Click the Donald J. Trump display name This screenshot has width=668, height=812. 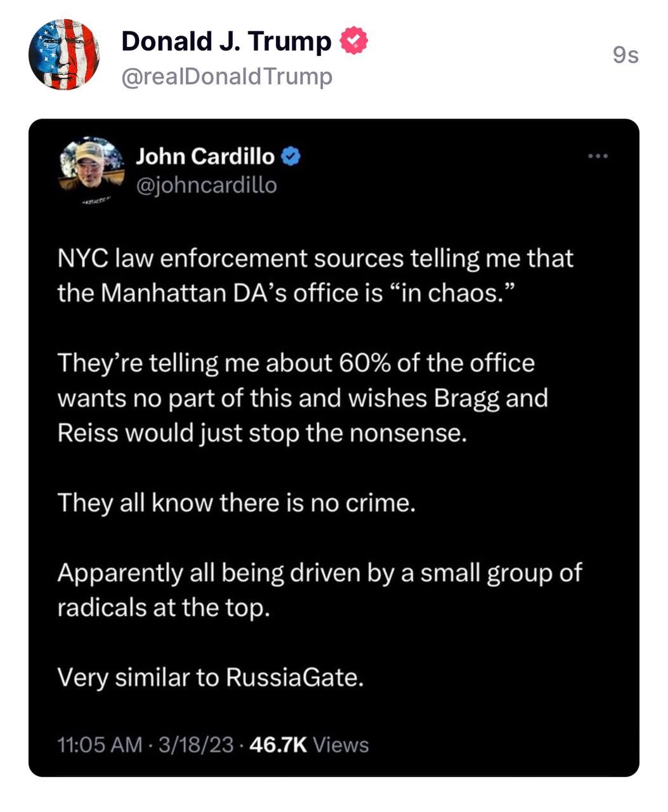(x=226, y=42)
